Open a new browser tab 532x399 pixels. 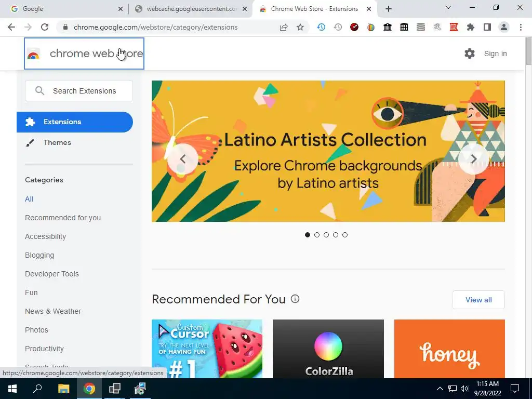coord(389,9)
